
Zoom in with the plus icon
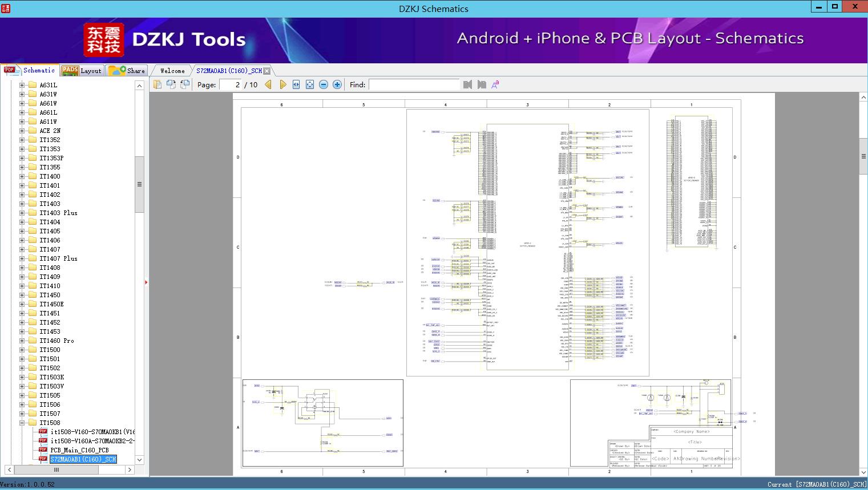[337, 84]
